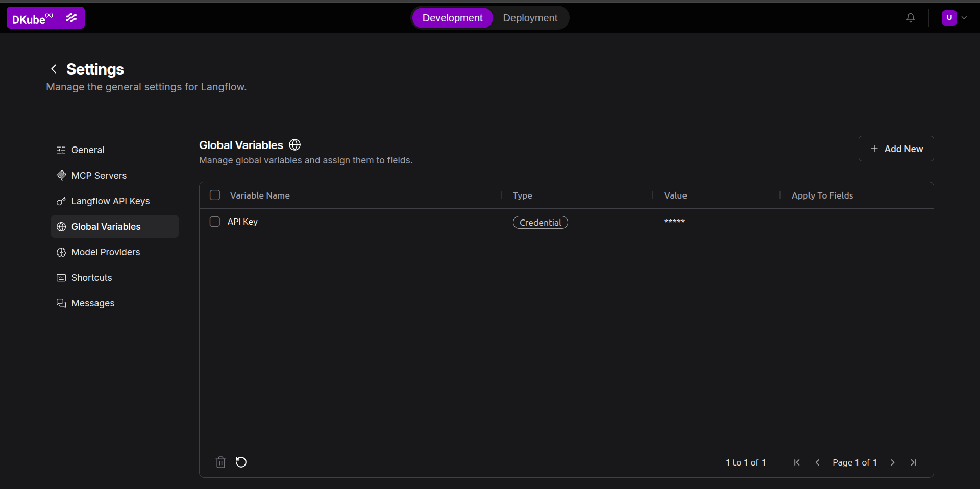Toggle the select-all checkbox in table header
Image resolution: width=980 pixels, height=489 pixels.
215,195
